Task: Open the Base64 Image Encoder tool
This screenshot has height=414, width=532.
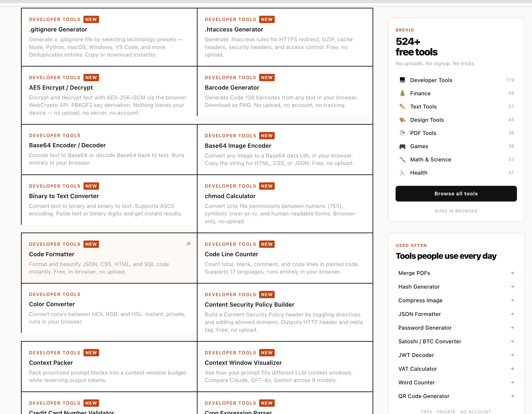Action: [285, 150]
